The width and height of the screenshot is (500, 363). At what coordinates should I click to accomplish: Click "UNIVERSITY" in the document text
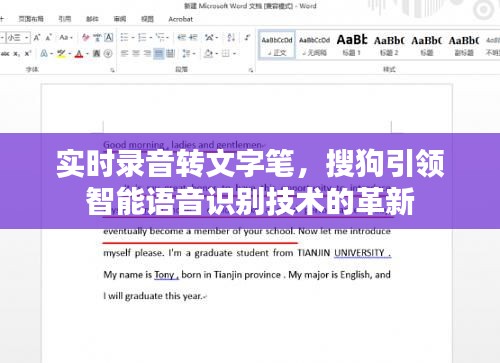[359, 253]
